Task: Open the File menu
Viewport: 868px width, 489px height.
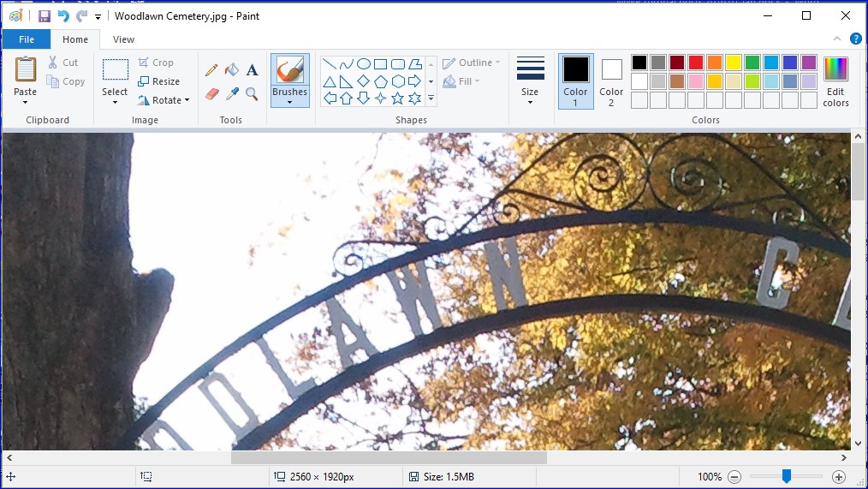Action: tap(27, 39)
